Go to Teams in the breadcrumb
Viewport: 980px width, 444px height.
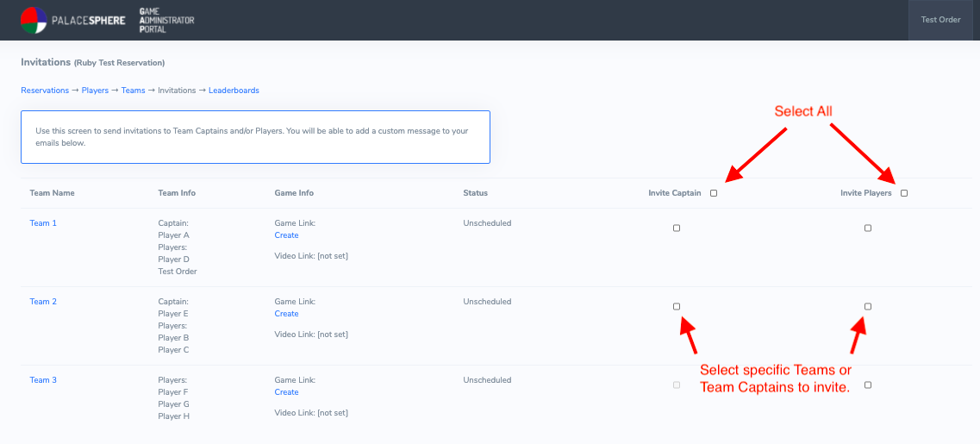coord(133,90)
